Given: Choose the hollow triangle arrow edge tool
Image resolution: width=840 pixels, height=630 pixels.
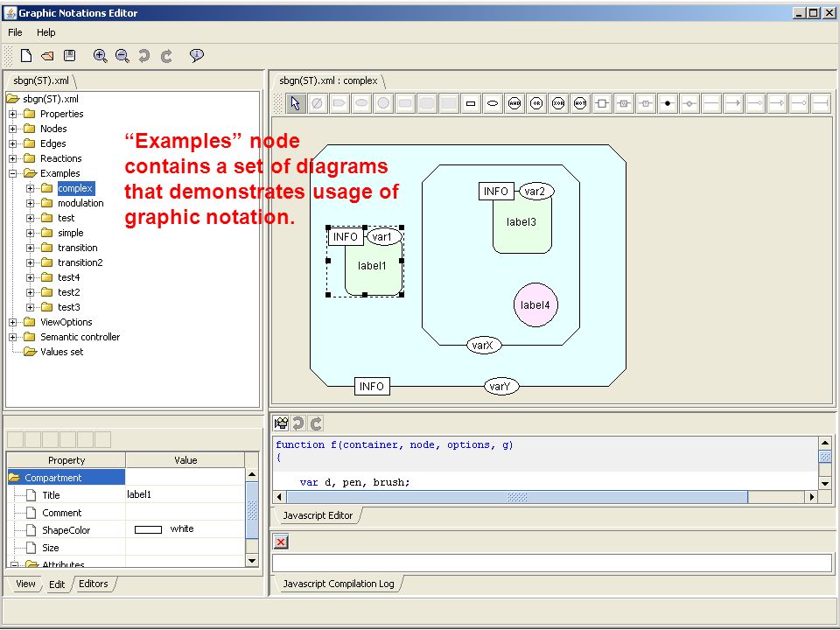Looking at the screenshot, I should [777, 103].
